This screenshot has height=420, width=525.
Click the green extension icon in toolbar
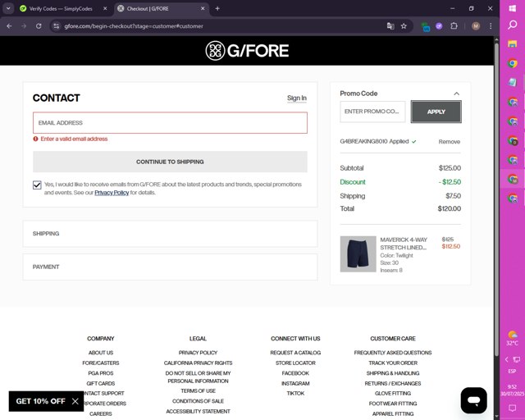tap(426, 26)
